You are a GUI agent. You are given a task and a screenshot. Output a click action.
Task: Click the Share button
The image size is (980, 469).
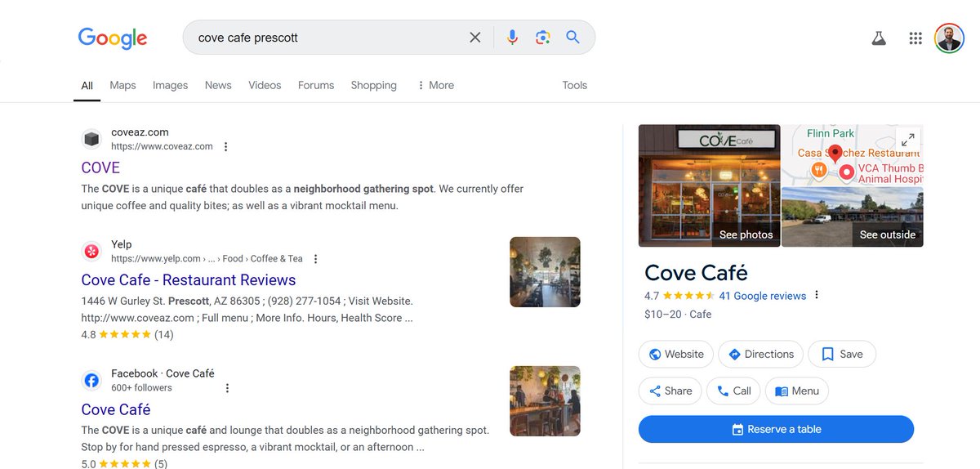click(x=670, y=391)
